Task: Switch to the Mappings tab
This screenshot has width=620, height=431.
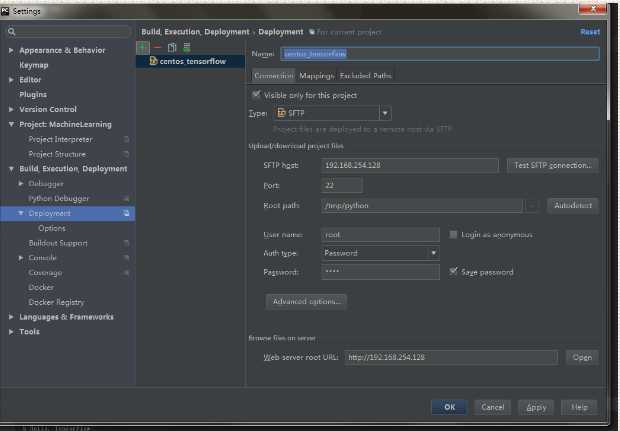Action: (x=316, y=76)
